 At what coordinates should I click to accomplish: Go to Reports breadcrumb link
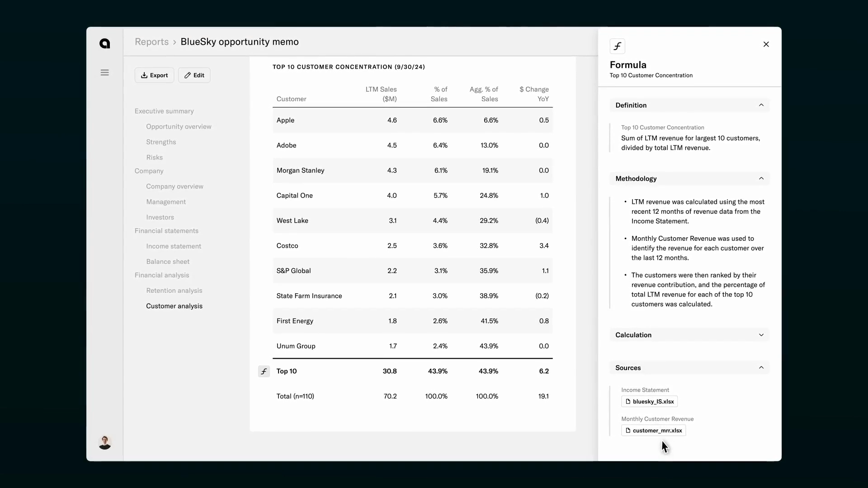pyautogui.click(x=151, y=42)
